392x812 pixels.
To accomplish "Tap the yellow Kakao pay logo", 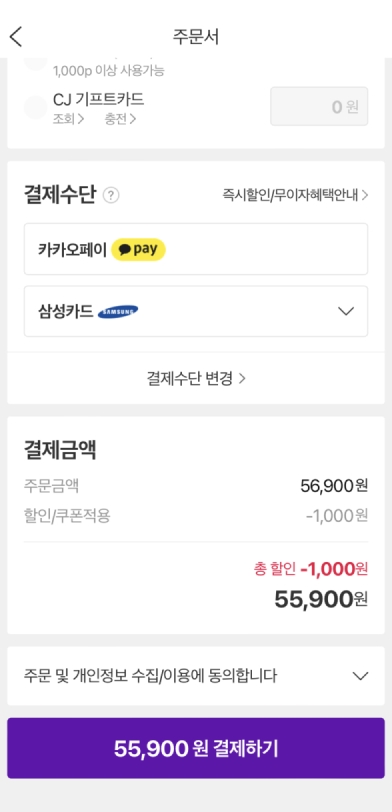I will [138, 250].
